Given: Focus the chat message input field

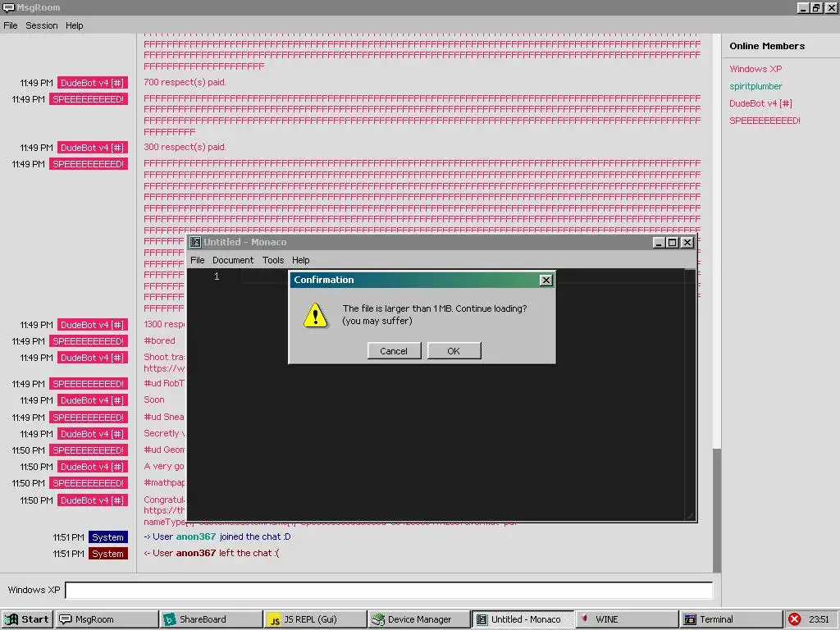Looking at the screenshot, I should (x=389, y=590).
